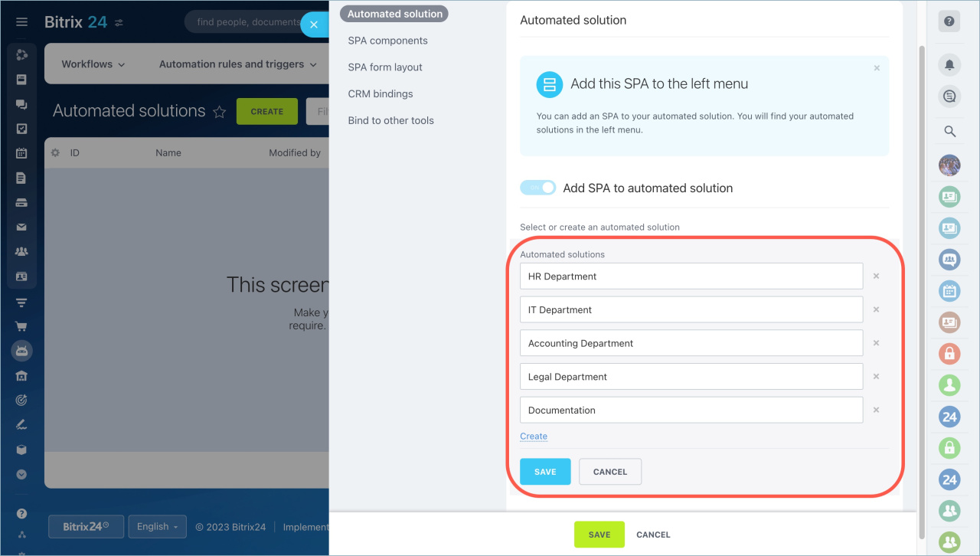Click the shopping cart sites icon
The height and width of the screenshot is (556, 980).
click(21, 325)
